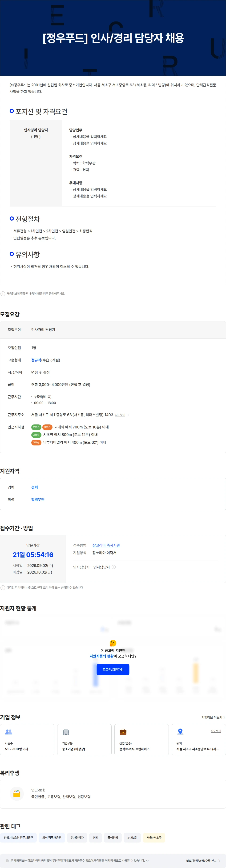The height and width of the screenshot is (868, 226).
Task: Click the info icon beside 마감일 notice
Action: point(3,588)
